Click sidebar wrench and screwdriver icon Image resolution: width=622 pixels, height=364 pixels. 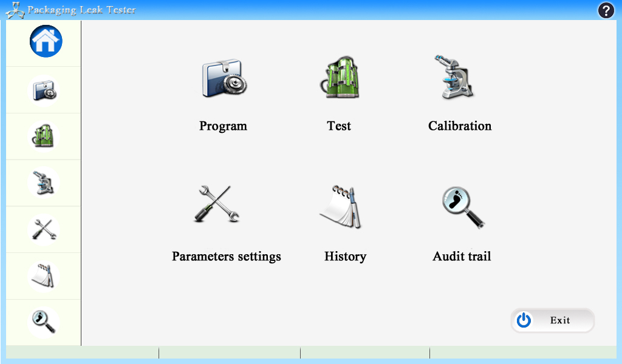coord(44,229)
